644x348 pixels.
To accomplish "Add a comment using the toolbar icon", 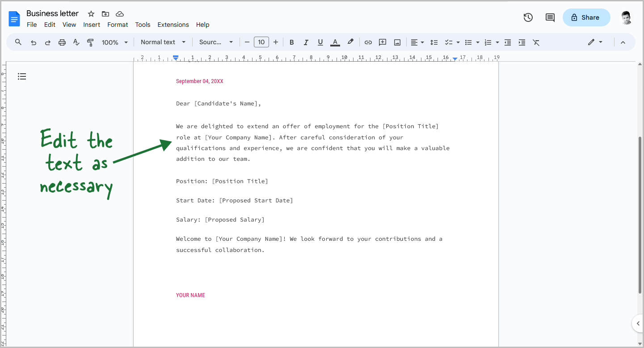I will [x=382, y=42].
